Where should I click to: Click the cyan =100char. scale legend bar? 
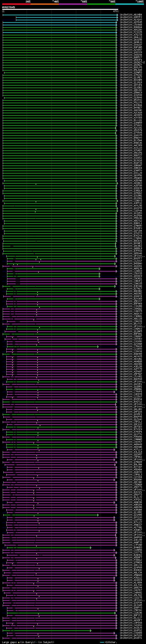pyautogui.click(x=102, y=642)
